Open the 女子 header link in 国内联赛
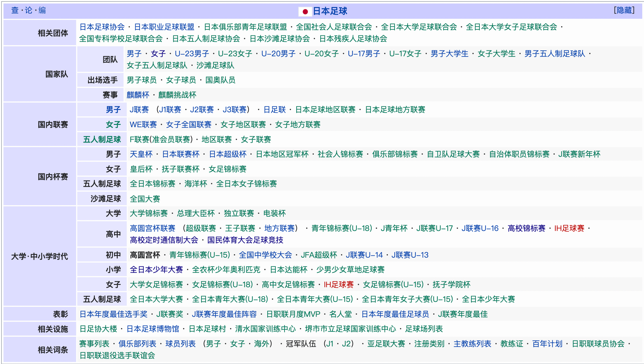The width and height of the screenshot is (644, 364). pos(113,125)
